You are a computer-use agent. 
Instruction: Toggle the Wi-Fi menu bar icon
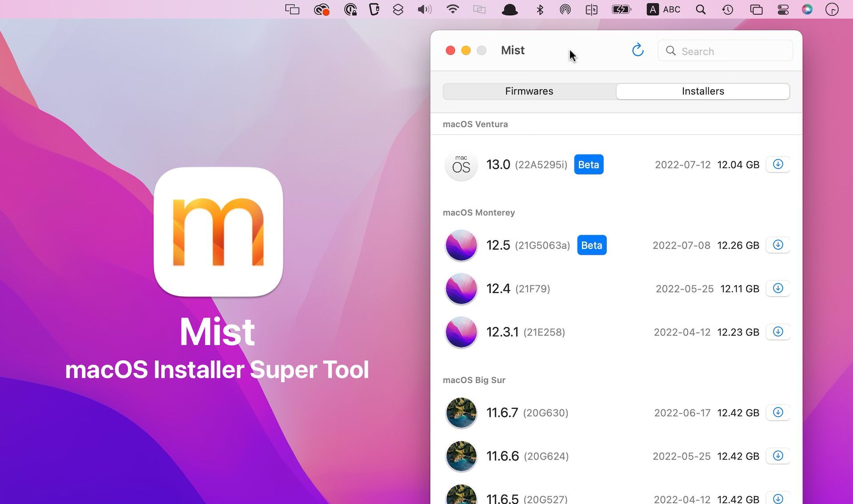click(453, 9)
